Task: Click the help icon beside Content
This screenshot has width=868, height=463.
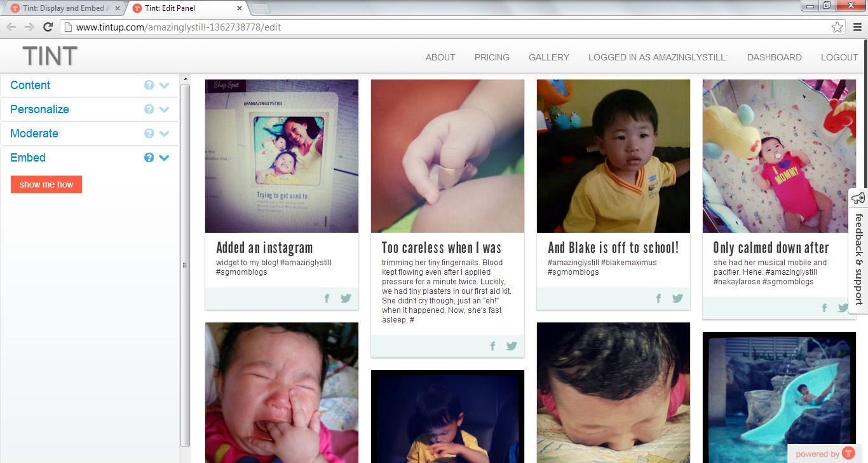Action: click(x=149, y=85)
